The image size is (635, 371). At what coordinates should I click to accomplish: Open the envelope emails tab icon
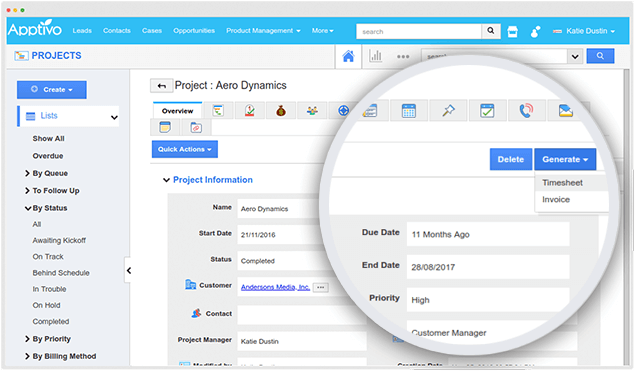click(565, 110)
